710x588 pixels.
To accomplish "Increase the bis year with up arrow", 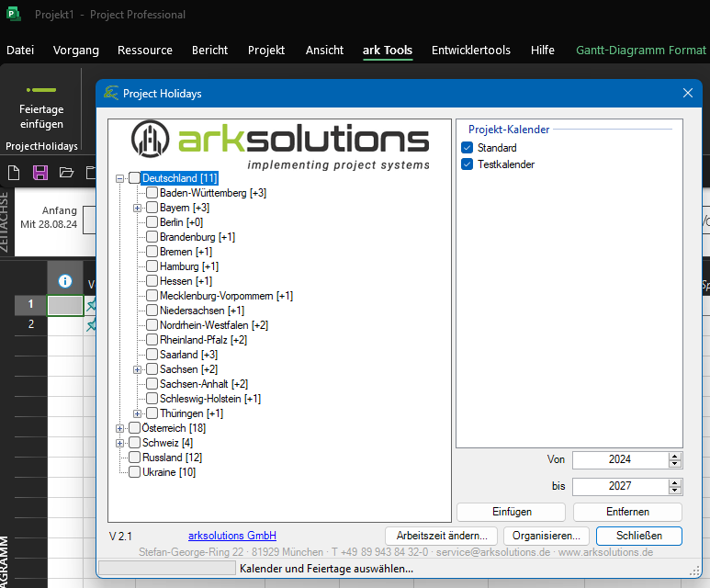I will [x=675, y=483].
